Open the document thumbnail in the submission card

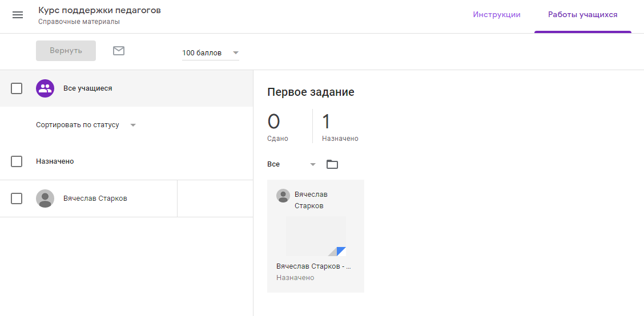(316, 236)
